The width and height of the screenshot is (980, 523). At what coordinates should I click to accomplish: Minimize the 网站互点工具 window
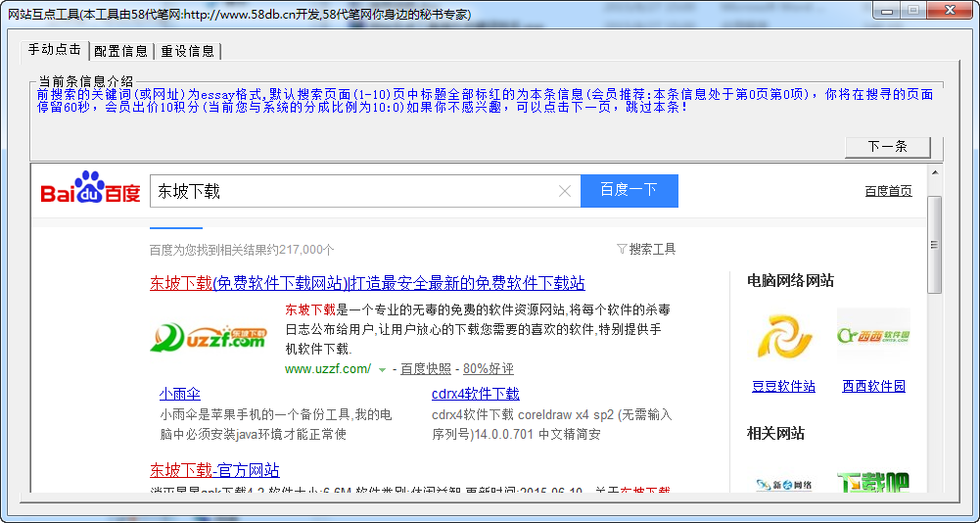(x=888, y=10)
